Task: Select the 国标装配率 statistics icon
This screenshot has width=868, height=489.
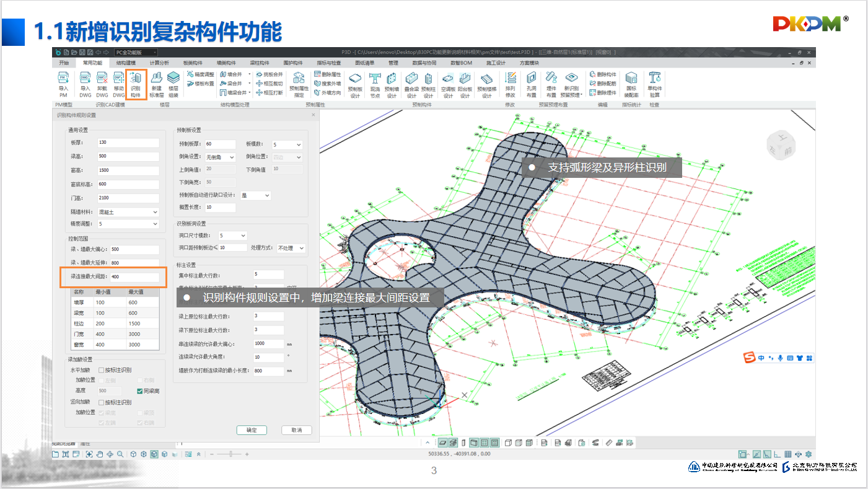Action: [631, 84]
